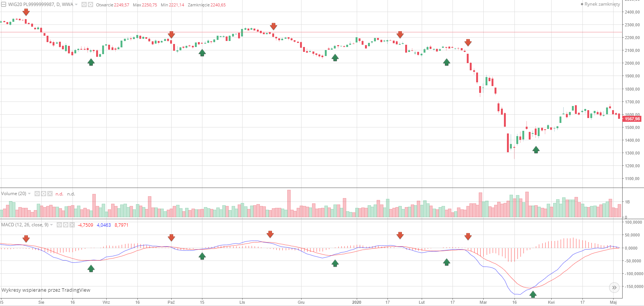Remove the MACD indicator with its X icon
Image resolution: width=644 pixels, height=306 pixels.
pos(72,225)
